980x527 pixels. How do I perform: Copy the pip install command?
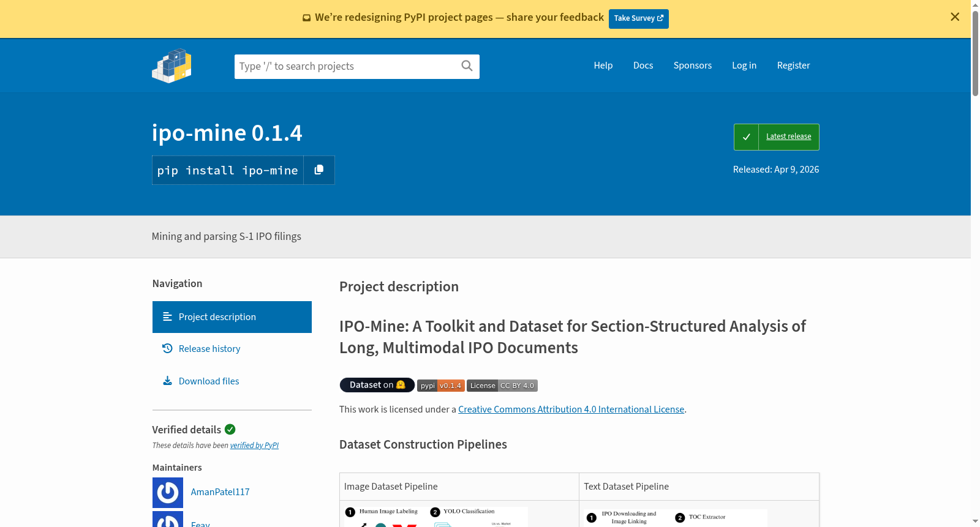(319, 170)
